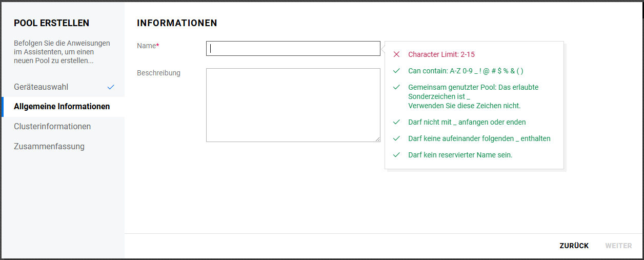This screenshot has width=644, height=260.
Task: Focus the Name input field
Action: [x=293, y=48]
